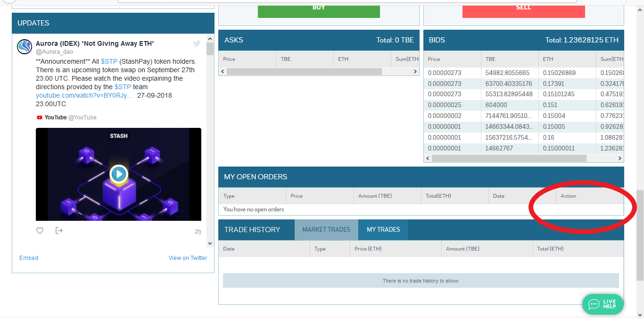
Task: Open Live Help chat bubble
Action: [603, 304]
